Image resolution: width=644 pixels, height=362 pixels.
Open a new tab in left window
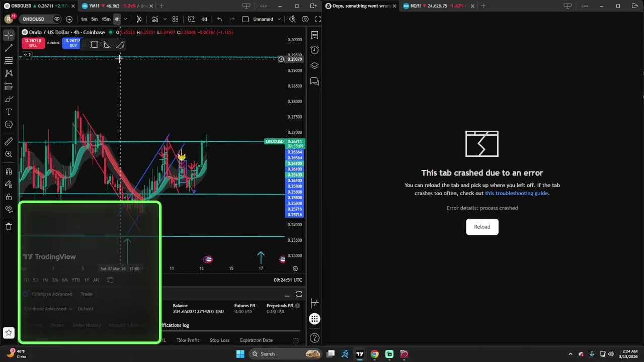162,6
